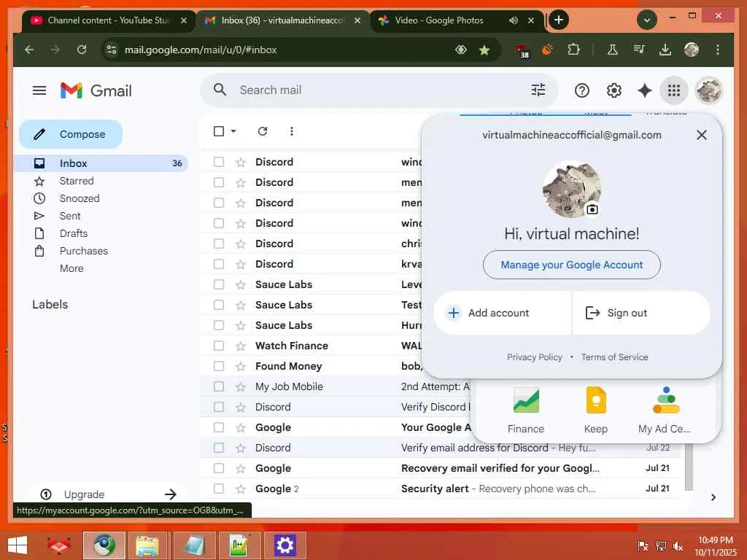747x560 pixels.
Task: Open search options filter icon
Action: tap(538, 90)
